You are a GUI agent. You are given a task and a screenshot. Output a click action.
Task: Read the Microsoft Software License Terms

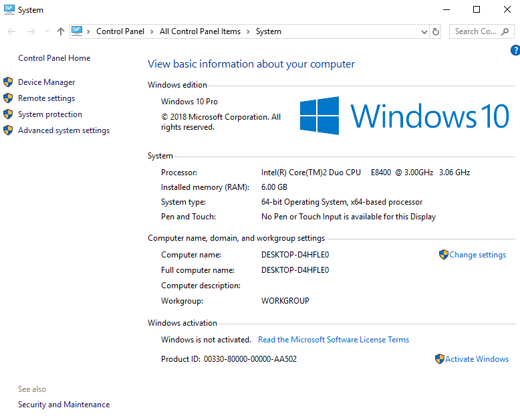tap(334, 340)
